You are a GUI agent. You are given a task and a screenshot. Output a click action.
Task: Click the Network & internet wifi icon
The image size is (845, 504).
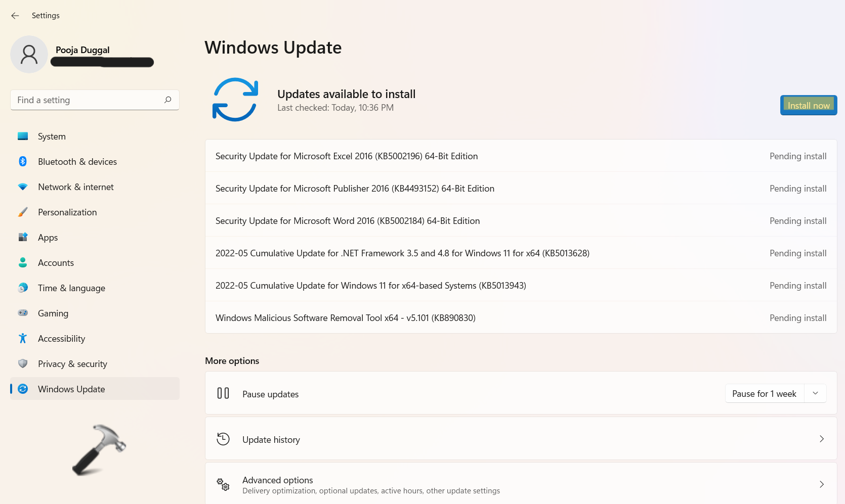tap(23, 187)
